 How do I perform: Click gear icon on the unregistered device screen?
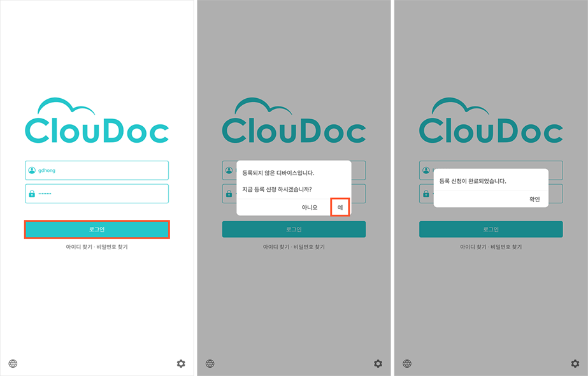point(378,364)
